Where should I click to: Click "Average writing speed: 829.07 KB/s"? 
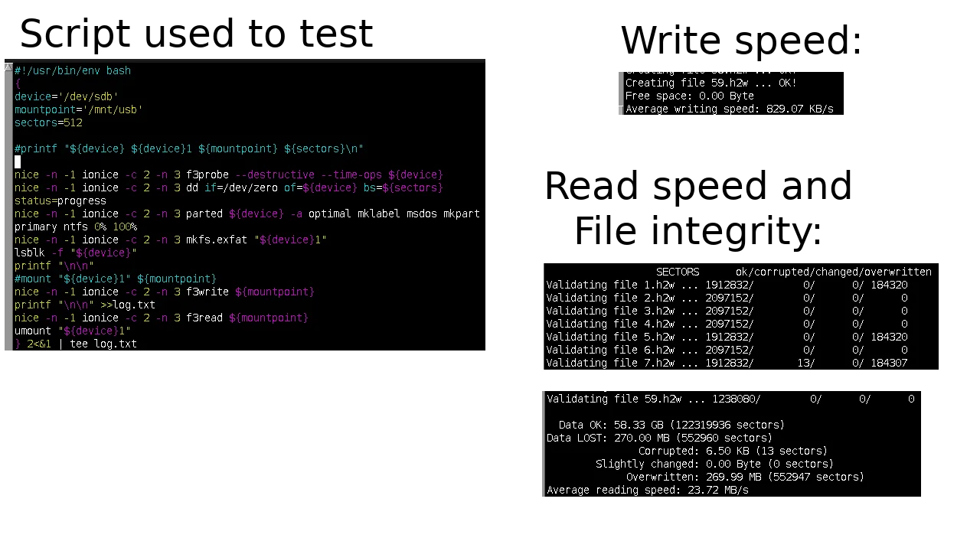pyautogui.click(x=730, y=109)
